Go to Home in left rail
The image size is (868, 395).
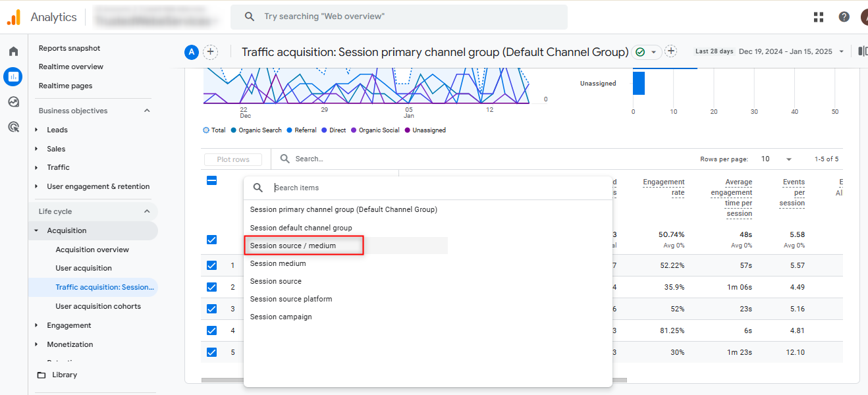pyautogui.click(x=13, y=51)
